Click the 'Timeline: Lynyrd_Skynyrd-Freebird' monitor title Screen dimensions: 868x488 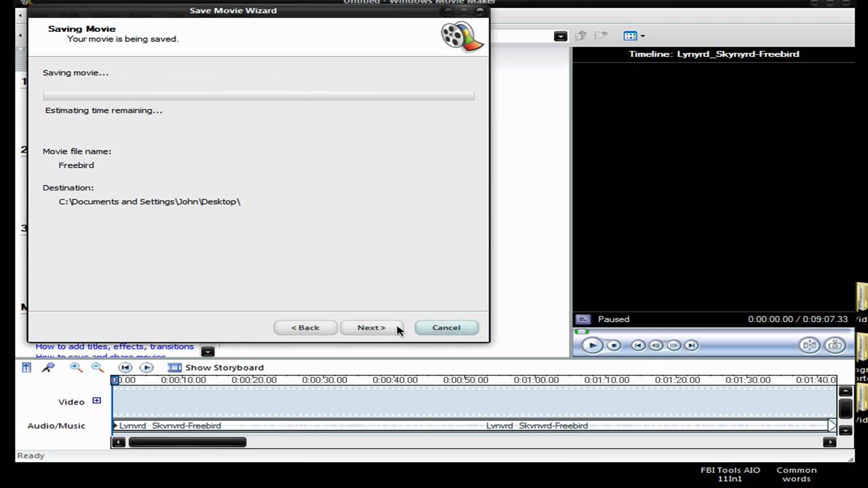[x=714, y=54]
